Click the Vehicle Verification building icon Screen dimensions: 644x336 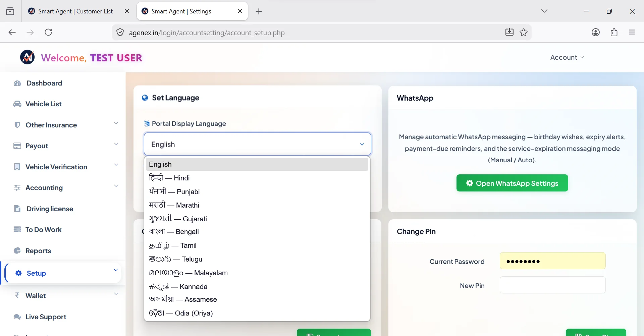click(x=17, y=167)
